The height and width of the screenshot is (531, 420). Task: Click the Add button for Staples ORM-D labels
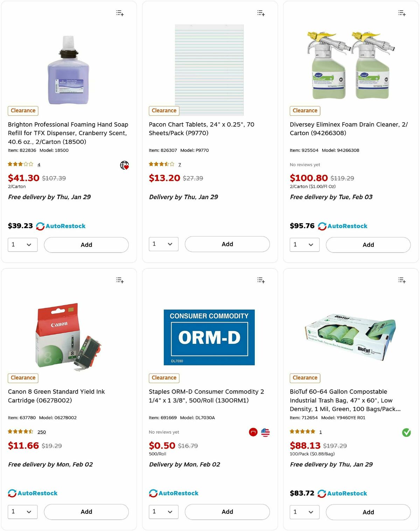click(227, 511)
